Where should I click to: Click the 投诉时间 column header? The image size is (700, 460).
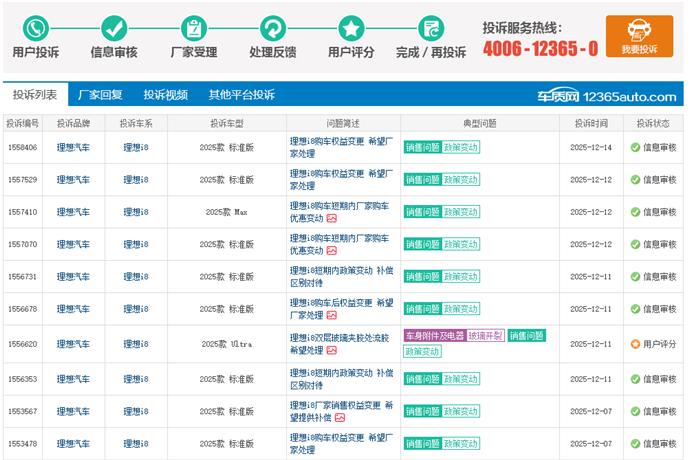[590, 123]
